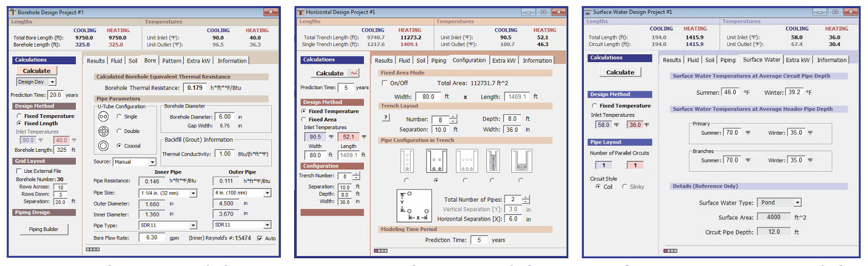868x266 pixels.
Task: Click the coaxial pipe configuration icon
Action: click(102, 146)
